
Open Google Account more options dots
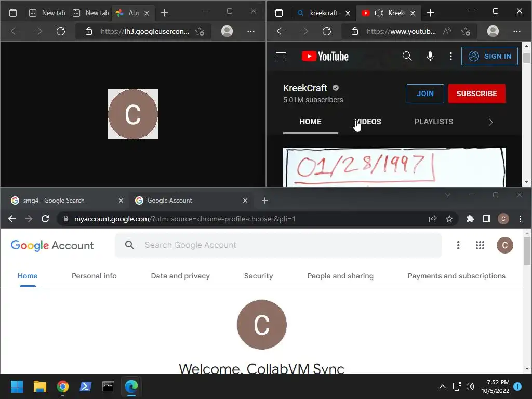pos(458,245)
